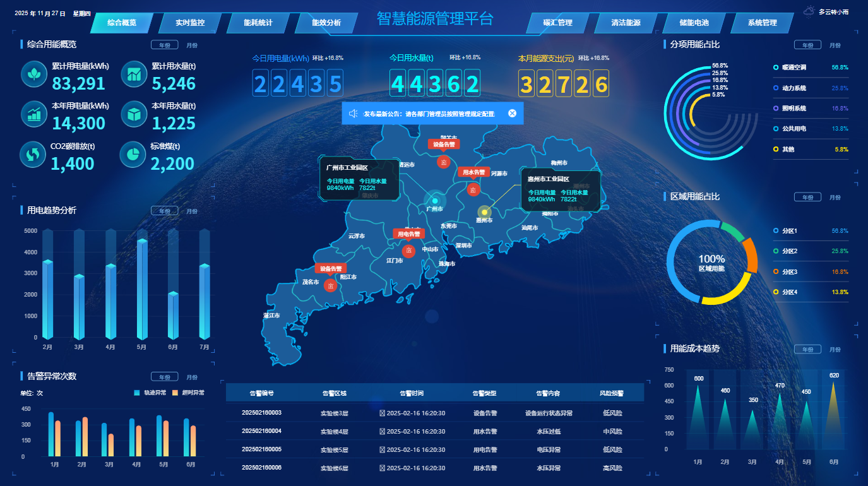Click the 本年用水量 cube icon

pyautogui.click(x=133, y=114)
